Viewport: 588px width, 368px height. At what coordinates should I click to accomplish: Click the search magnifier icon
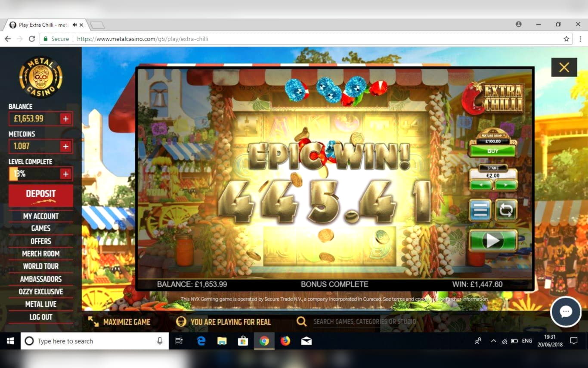coord(301,321)
